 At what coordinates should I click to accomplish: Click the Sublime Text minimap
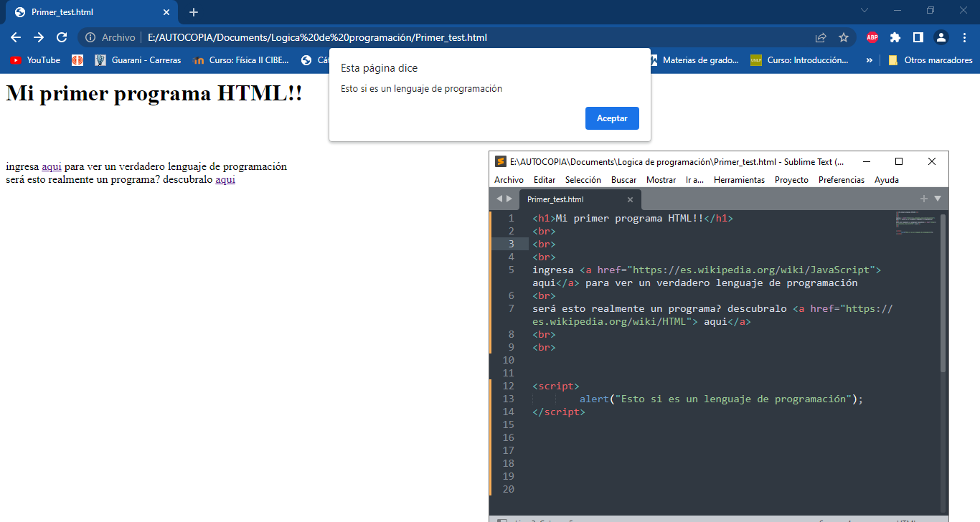[916, 223]
